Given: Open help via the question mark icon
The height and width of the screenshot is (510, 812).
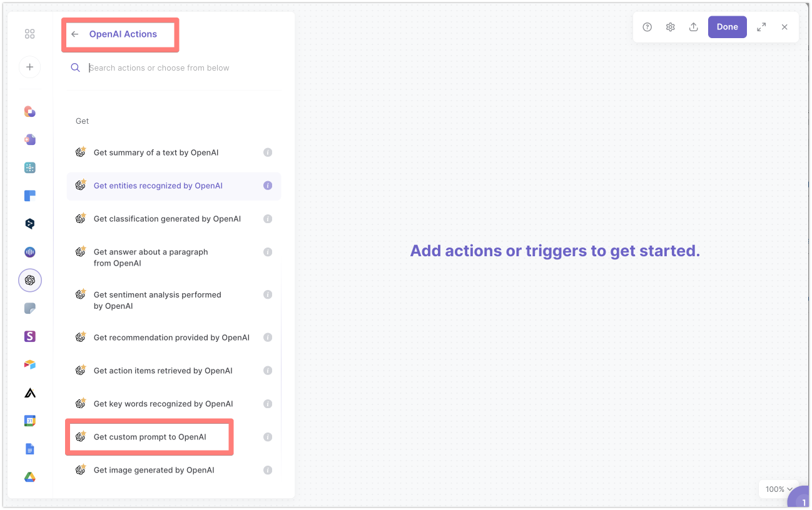Looking at the screenshot, I should tap(647, 27).
